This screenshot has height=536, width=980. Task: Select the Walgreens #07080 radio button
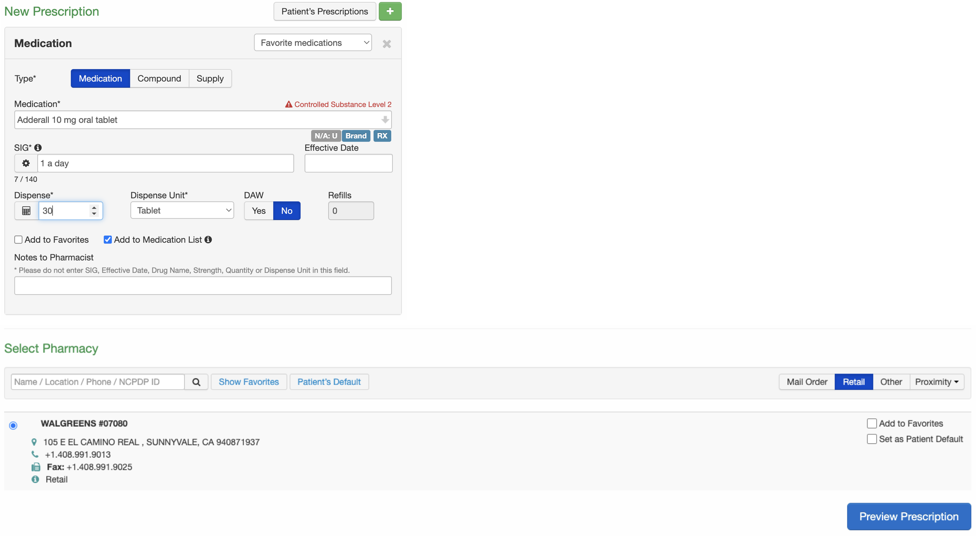point(13,425)
